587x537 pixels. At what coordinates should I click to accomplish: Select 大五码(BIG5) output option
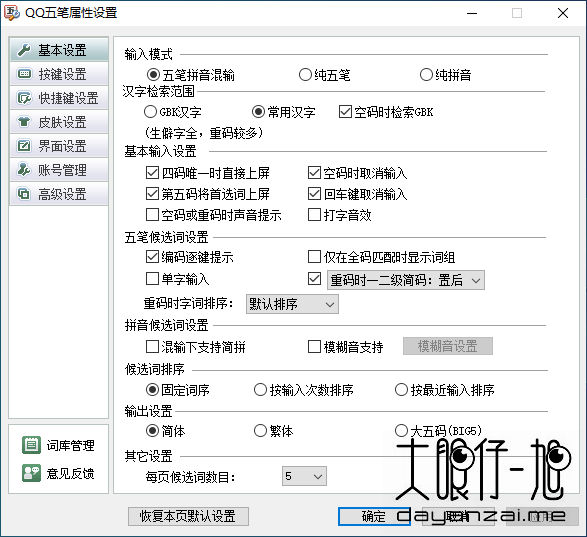point(401,431)
